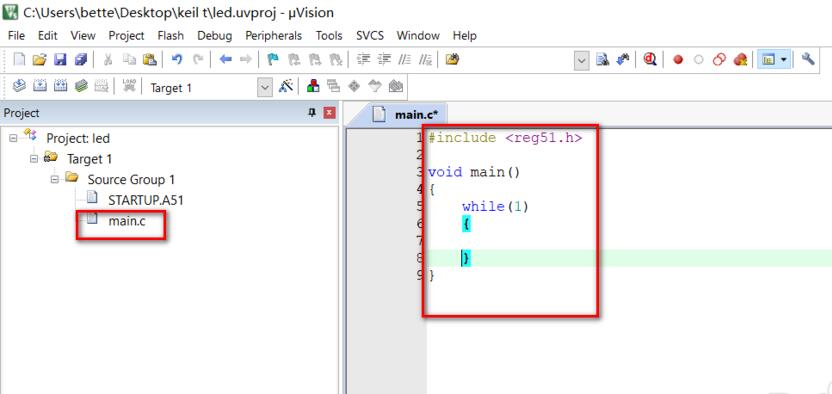Insert breakpoint red circle icon

pos(678,60)
